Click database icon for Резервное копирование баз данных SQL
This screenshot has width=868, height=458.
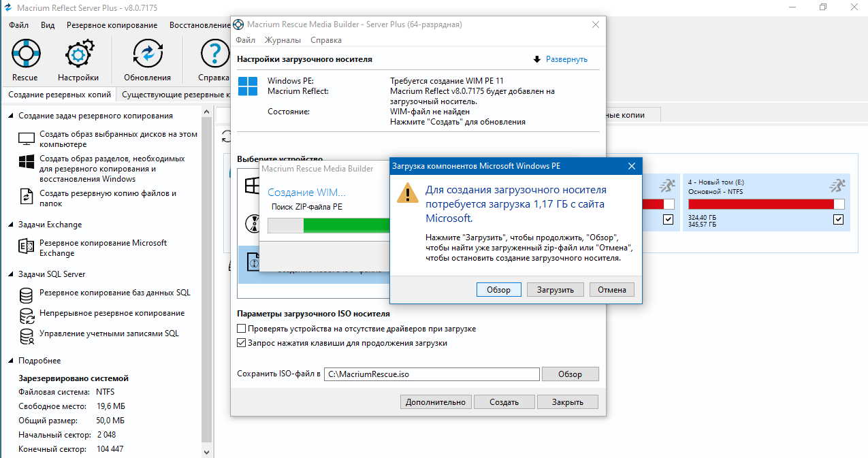pyautogui.click(x=27, y=295)
